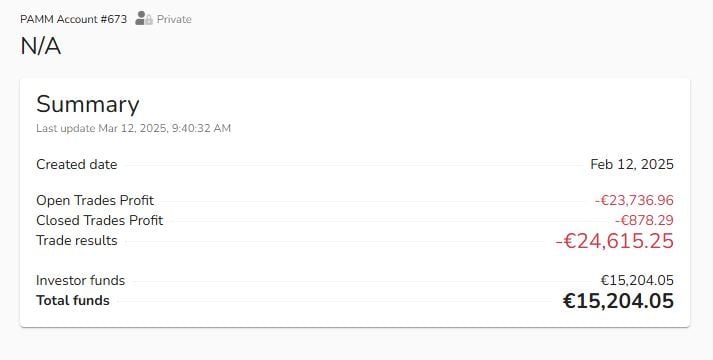The width and height of the screenshot is (713, 360).
Task: Click the Summary heading
Action: click(88, 104)
